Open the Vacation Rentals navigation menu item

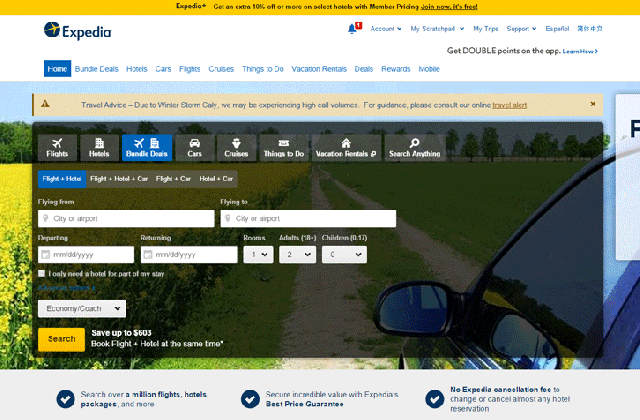coord(321,69)
